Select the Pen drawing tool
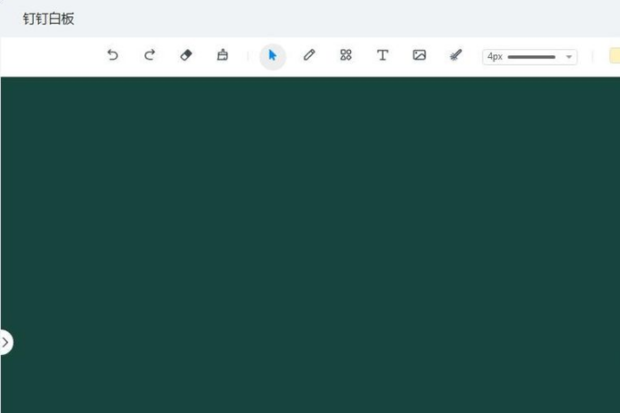Viewport: 620px width, 413px height. (x=309, y=55)
